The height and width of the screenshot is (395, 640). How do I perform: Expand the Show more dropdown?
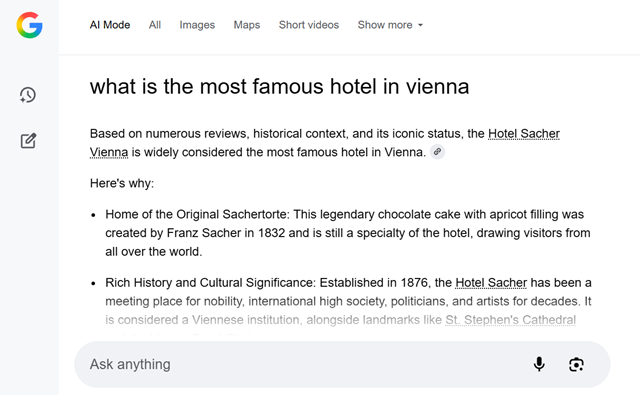(x=390, y=25)
